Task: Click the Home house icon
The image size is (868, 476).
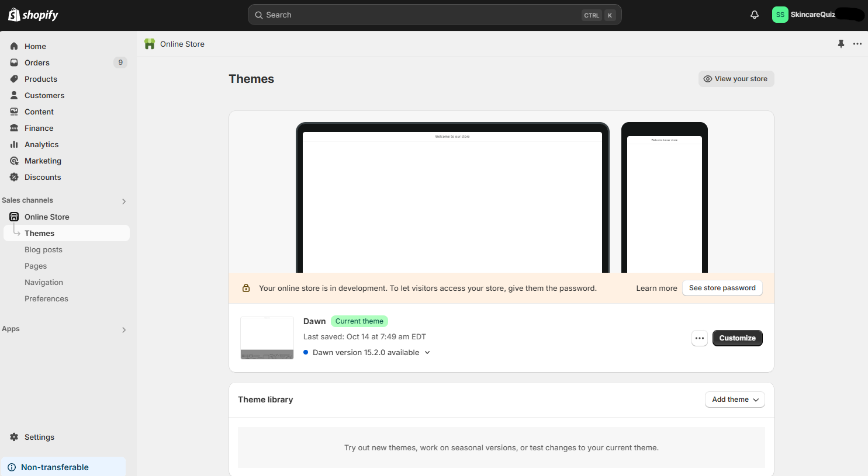Action: (x=14, y=46)
